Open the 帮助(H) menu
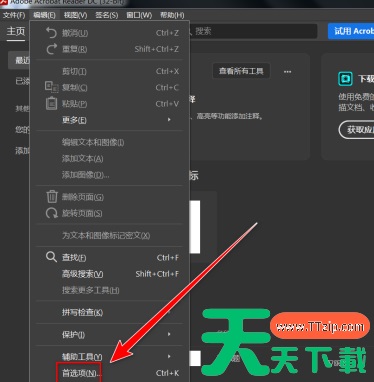 click(172, 15)
